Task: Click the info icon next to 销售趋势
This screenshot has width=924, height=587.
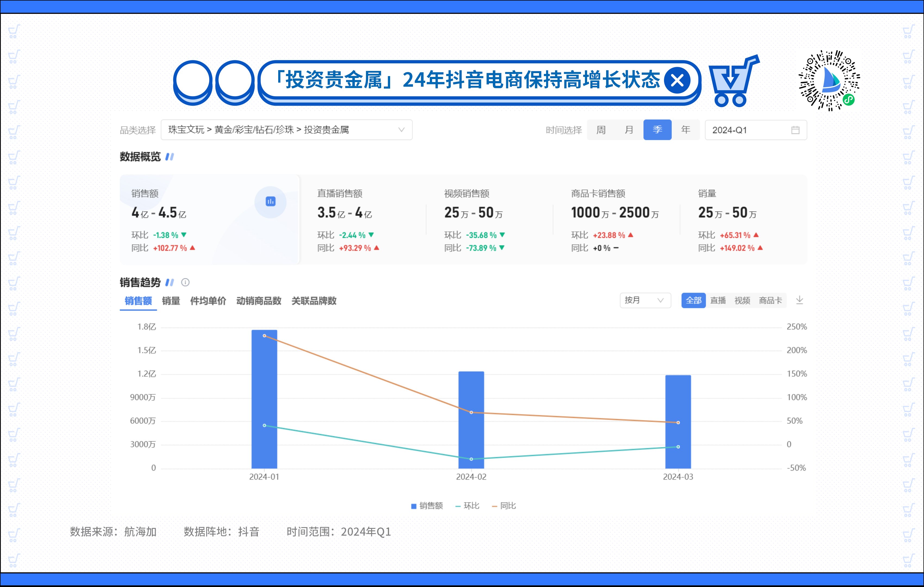Action: click(185, 283)
